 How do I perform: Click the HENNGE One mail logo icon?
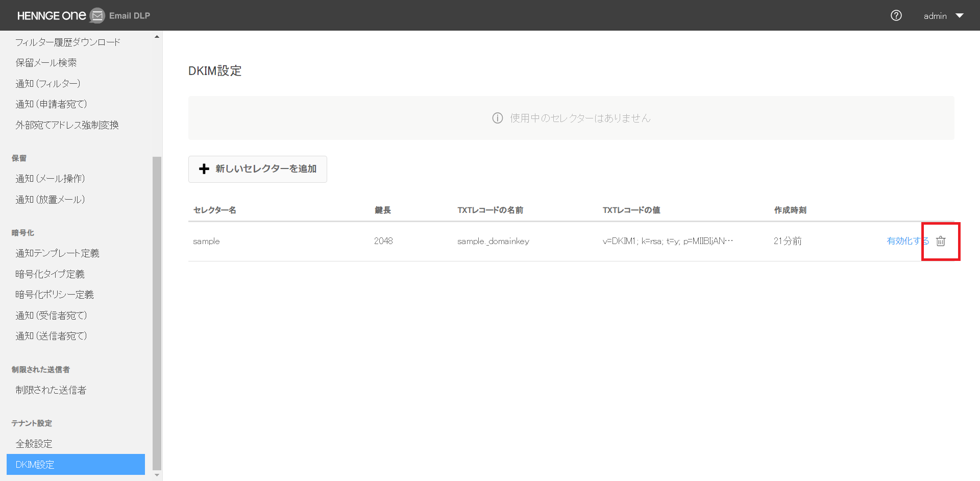click(97, 16)
